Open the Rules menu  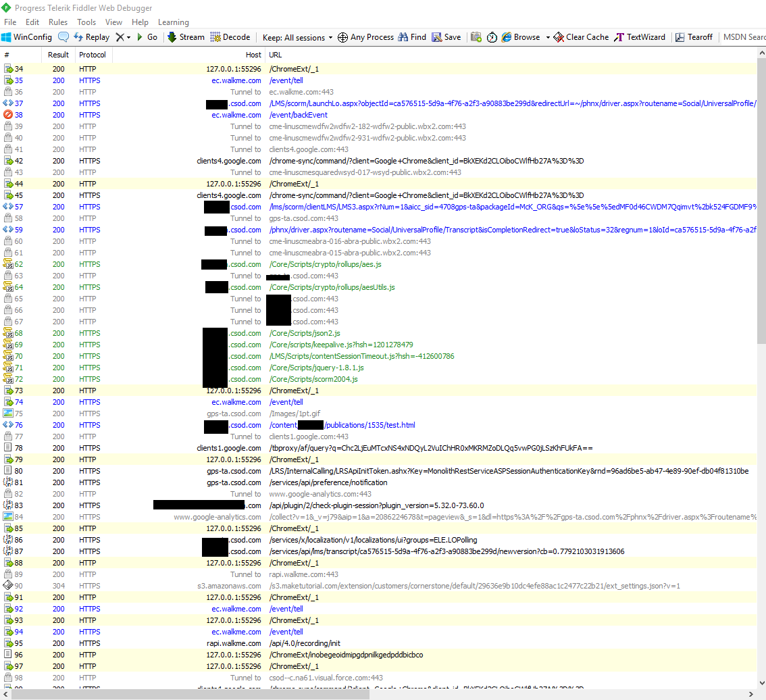(58, 22)
